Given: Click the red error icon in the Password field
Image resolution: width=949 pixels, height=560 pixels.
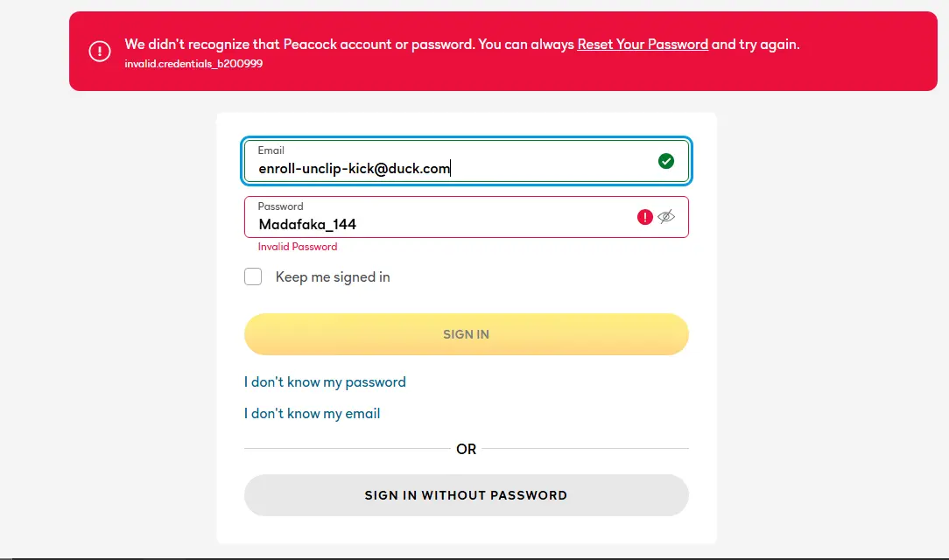Looking at the screenshot, I should coord(644,217).
